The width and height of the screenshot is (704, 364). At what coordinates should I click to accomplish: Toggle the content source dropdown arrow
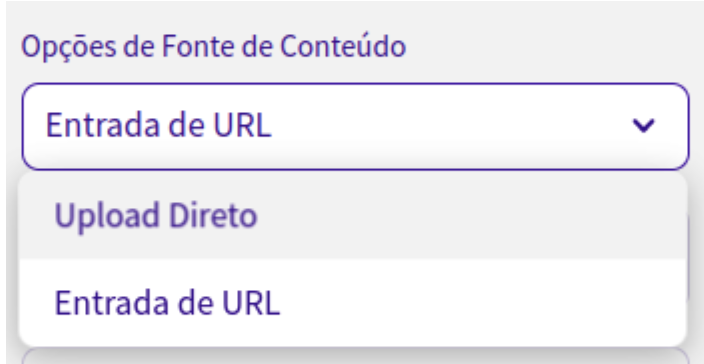tap(644, 126)
